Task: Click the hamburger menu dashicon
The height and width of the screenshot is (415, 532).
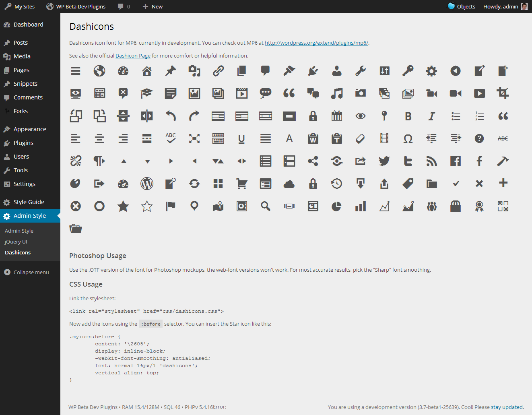Action: point(76,71)
